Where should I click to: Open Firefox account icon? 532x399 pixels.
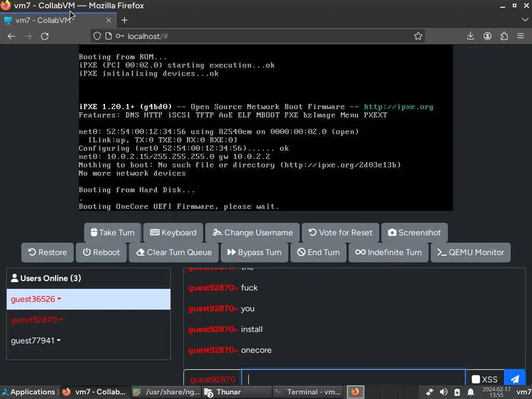487,36
